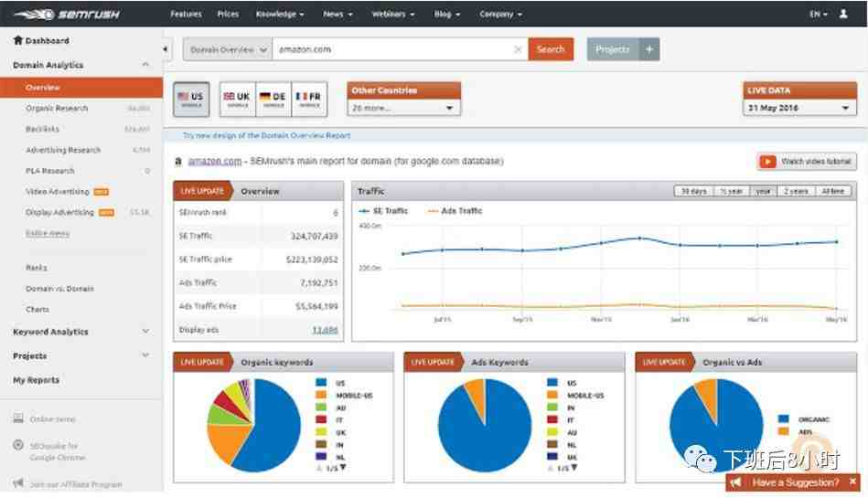Switch to the UK database

point(238,99)
